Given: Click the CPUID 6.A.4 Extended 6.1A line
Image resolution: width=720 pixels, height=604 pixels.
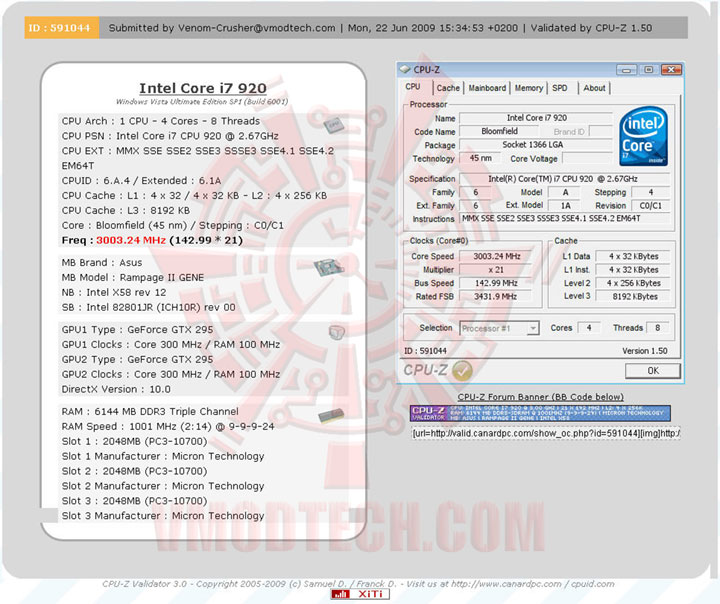Looking at the screenshot, I should coord(141,181).
